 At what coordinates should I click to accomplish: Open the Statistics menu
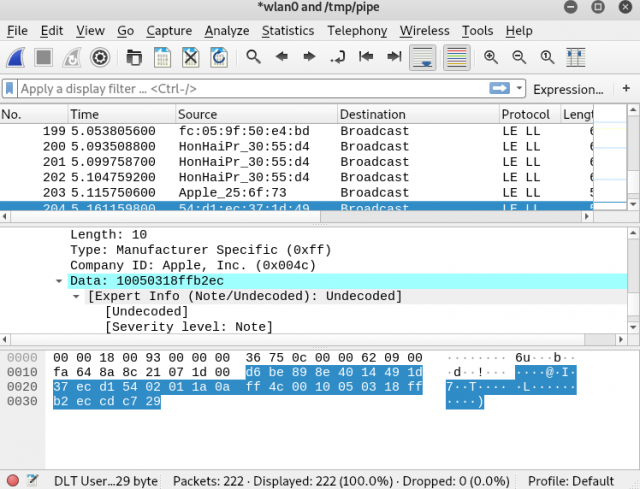288,31
